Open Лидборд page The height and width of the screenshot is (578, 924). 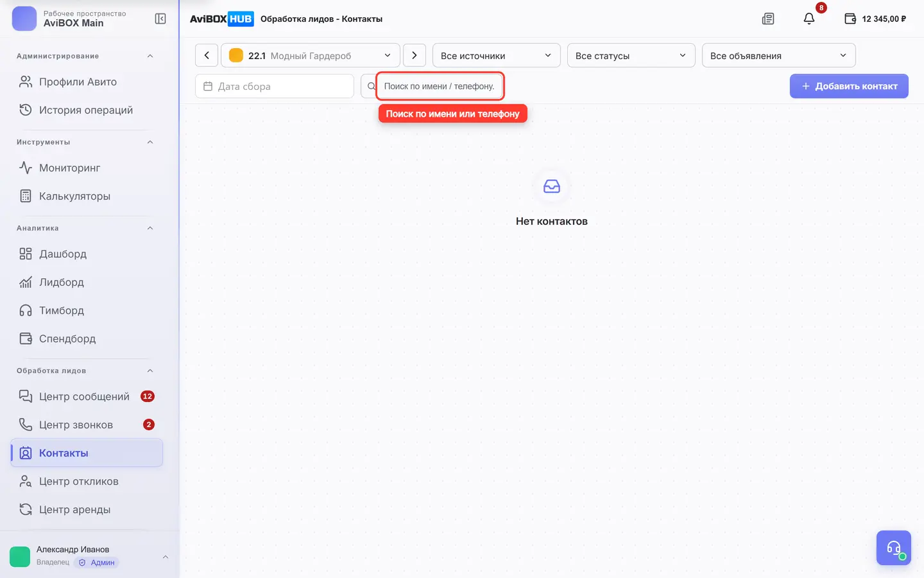click(x=87, y=282)
